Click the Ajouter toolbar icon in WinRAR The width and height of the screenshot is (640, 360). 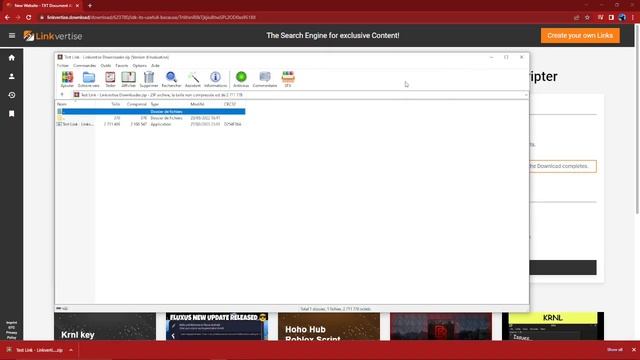tap(67, 79)
